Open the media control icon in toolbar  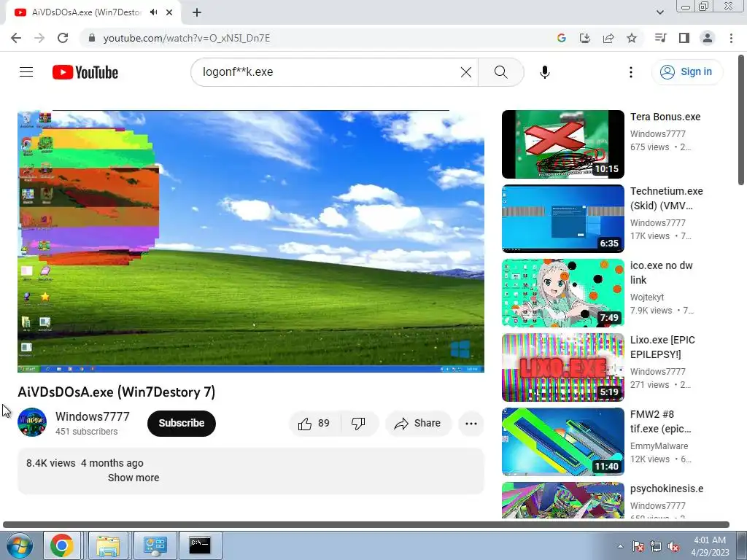point(660,38)
